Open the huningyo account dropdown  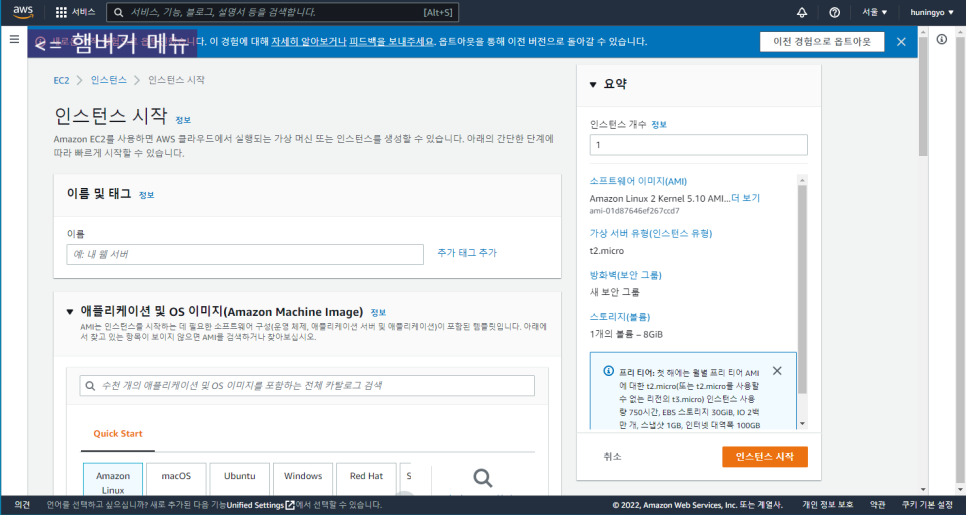click(932, 12)
